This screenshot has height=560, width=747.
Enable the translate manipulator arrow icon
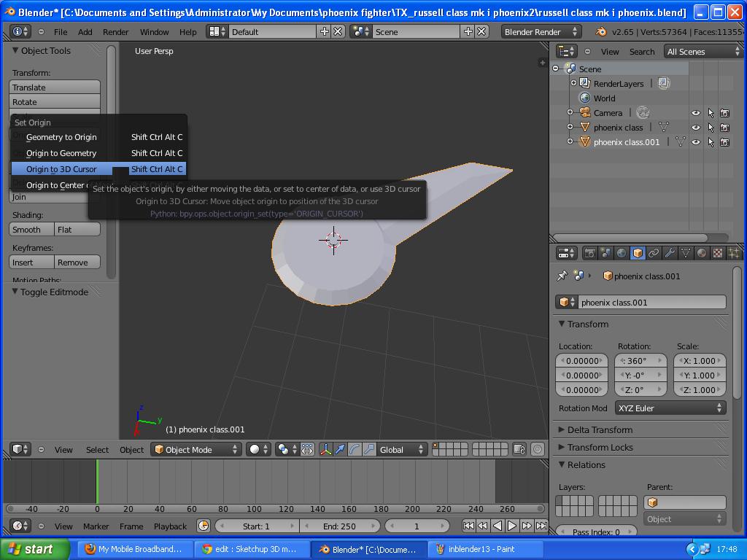coord(340,450)
